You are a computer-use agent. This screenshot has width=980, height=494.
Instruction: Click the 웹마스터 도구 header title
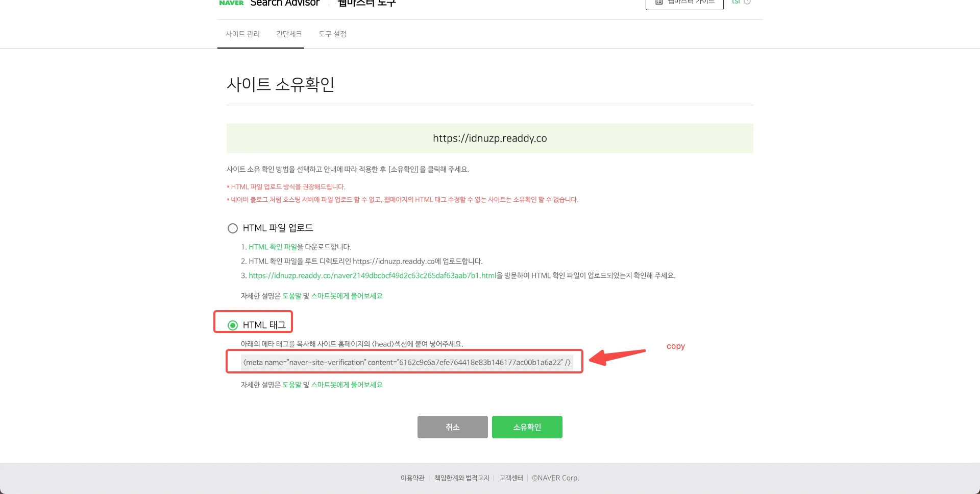coord(366,3)
